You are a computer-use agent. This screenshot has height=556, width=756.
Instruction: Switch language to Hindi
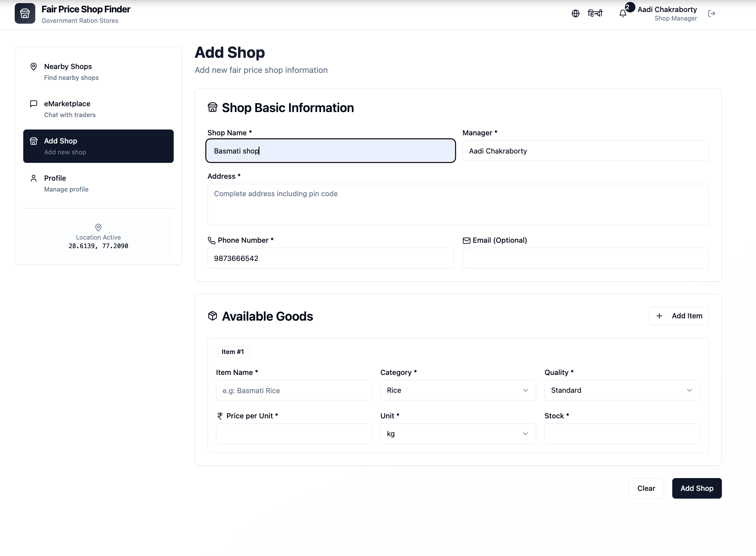(595, 14)
